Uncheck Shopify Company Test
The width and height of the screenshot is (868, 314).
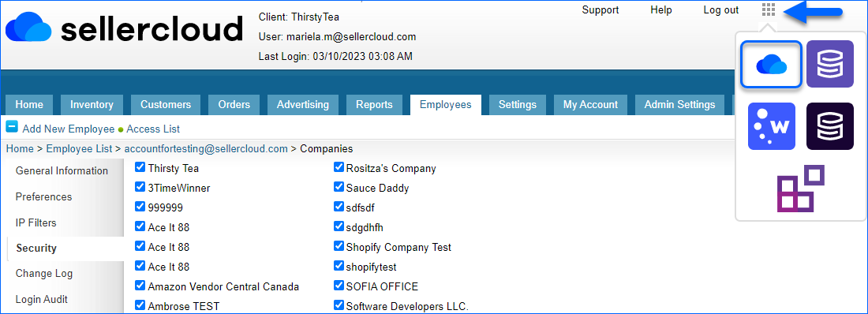coord(339,246)
